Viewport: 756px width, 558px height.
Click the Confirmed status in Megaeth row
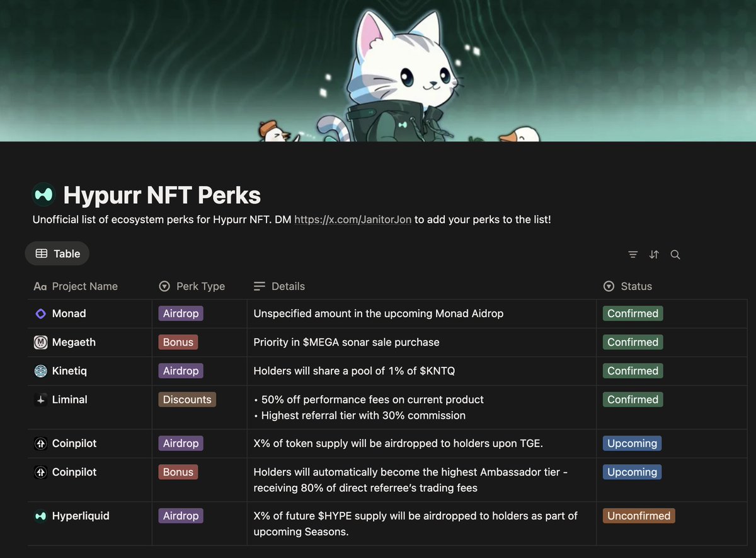point(633,342)
